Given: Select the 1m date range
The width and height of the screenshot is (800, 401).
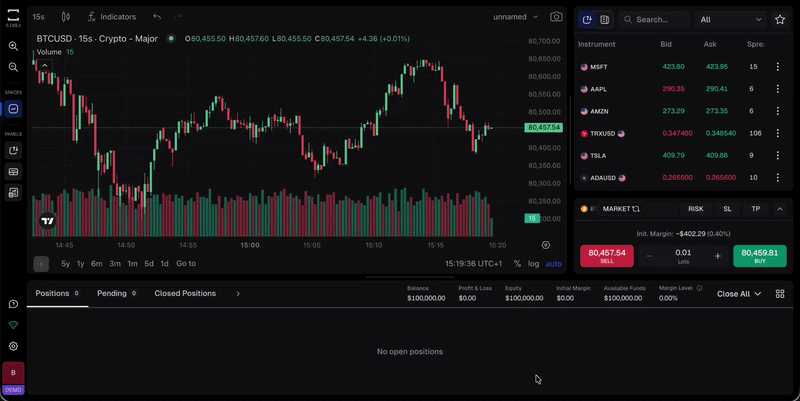Looking at the screenshot, I should [x=132, y=264].
